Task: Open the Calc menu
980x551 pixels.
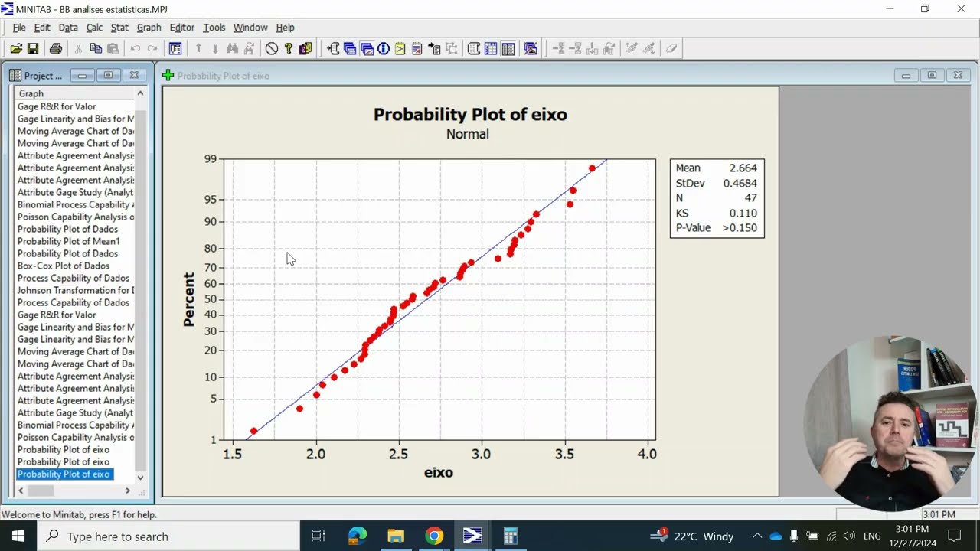Action: click(94, 28)
